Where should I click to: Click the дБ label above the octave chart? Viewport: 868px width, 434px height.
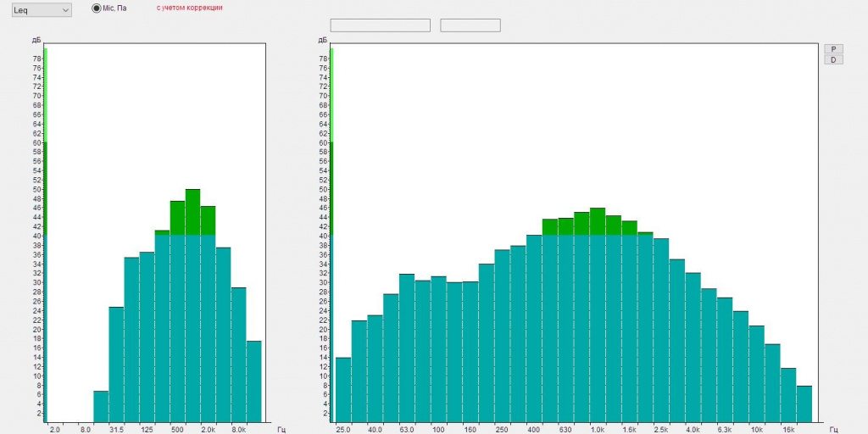click(36, 40)
